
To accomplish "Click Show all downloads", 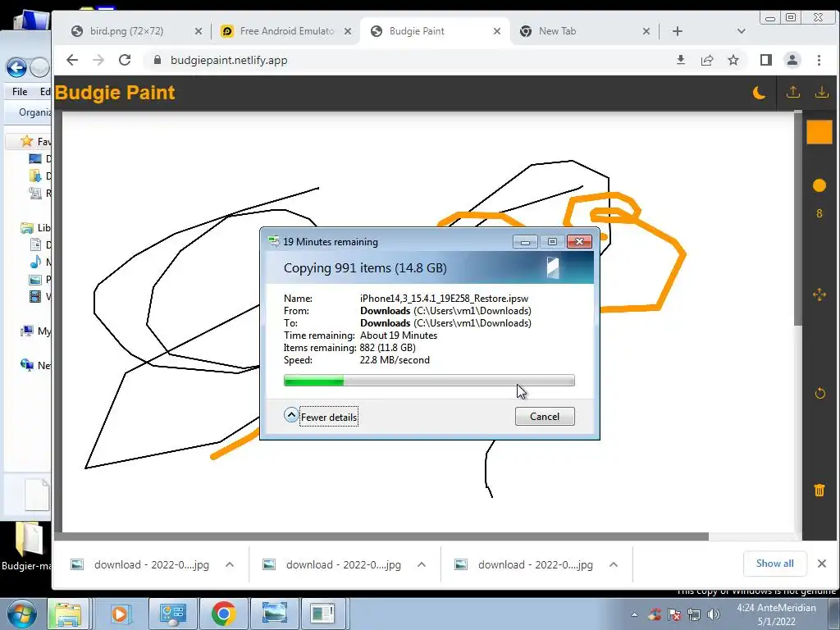I will [774, 564].
